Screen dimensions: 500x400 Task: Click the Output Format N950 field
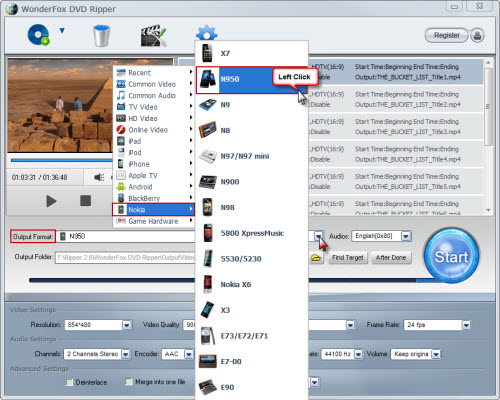click(126, 236)
